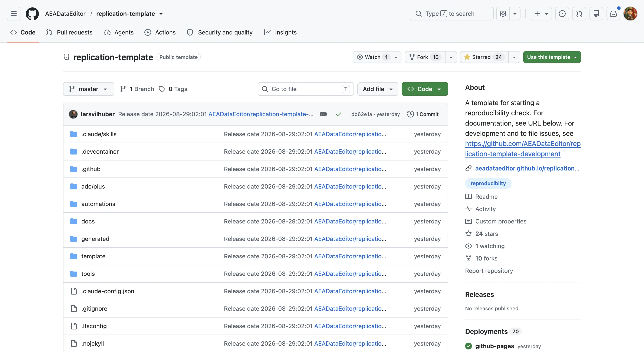Click the .lfsconfig file icon
Image resolution: width=644 pixels, height=352 pixels.
pyautogui.click(x=74, y=326)
